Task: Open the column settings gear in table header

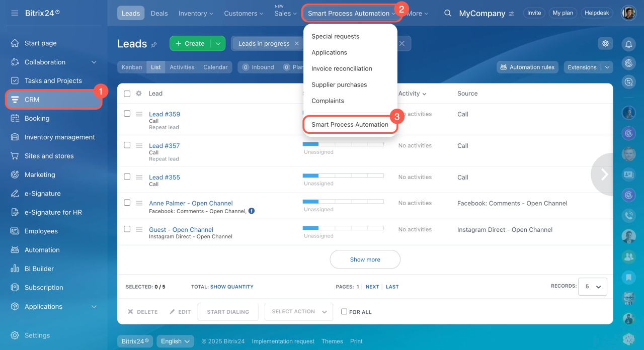Action: pos(139,94)
